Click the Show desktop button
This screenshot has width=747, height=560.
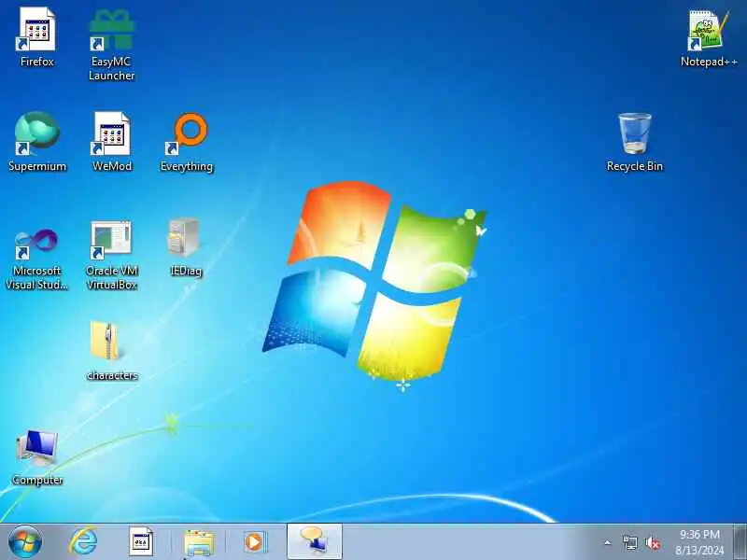(x=740, y=542)
